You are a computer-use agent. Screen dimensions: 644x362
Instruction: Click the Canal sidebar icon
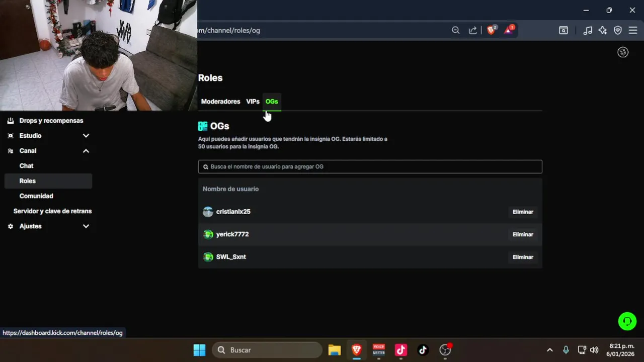coord(11,151)
